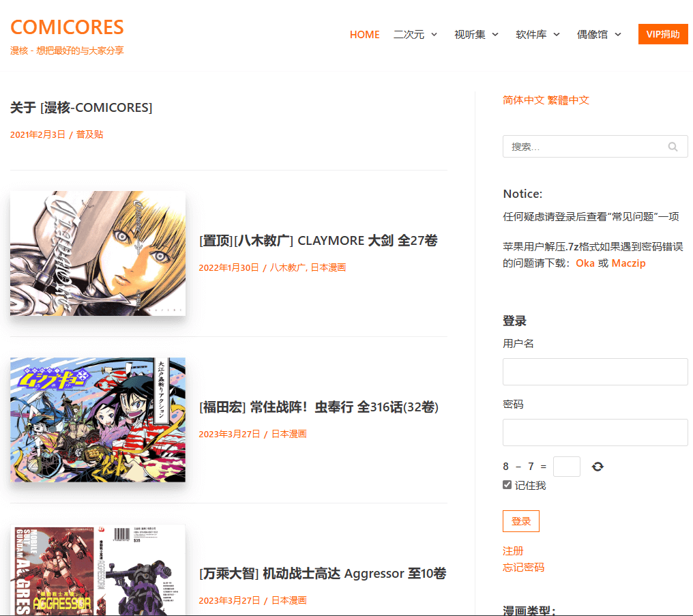The width and height of the screenshot is (693, 616).
Task: Open 日本漫画 category under Aggressor post
Action: coord(289,600)
